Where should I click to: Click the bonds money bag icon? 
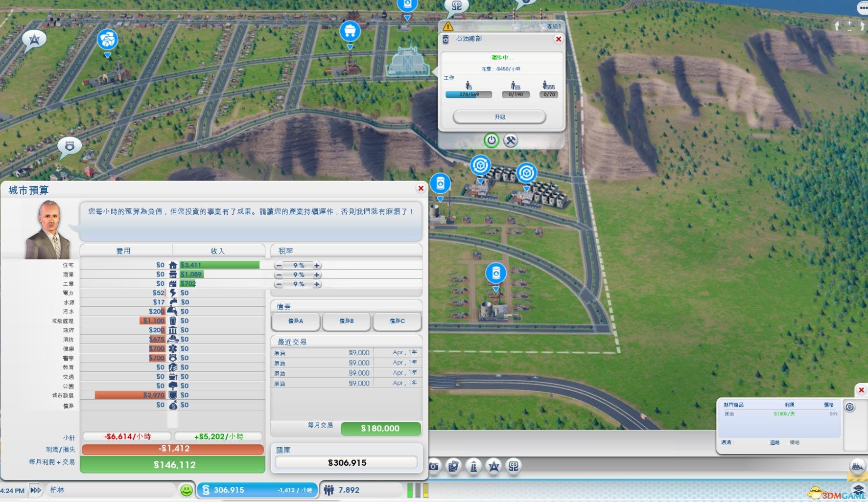[x=173, y=405]
